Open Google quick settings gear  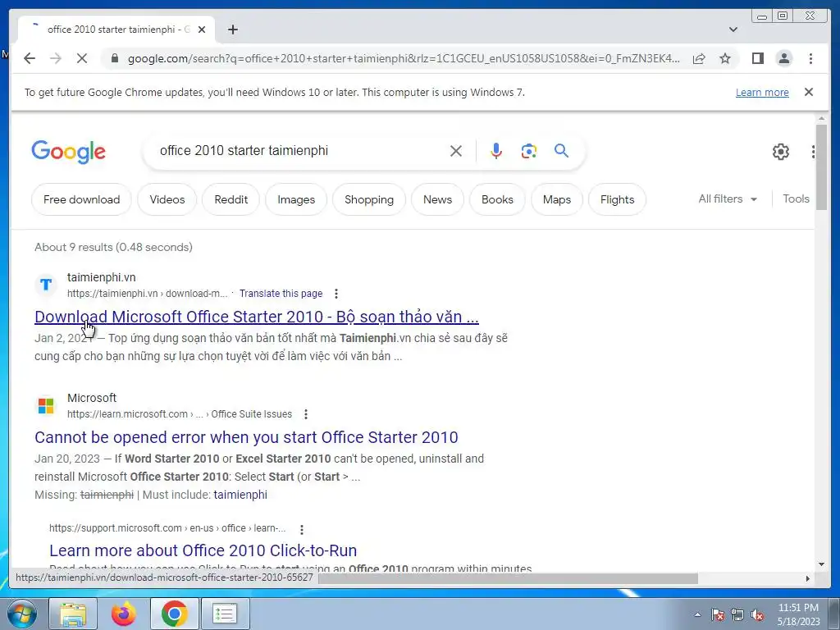pyautogui.click(x=781, y=152)
